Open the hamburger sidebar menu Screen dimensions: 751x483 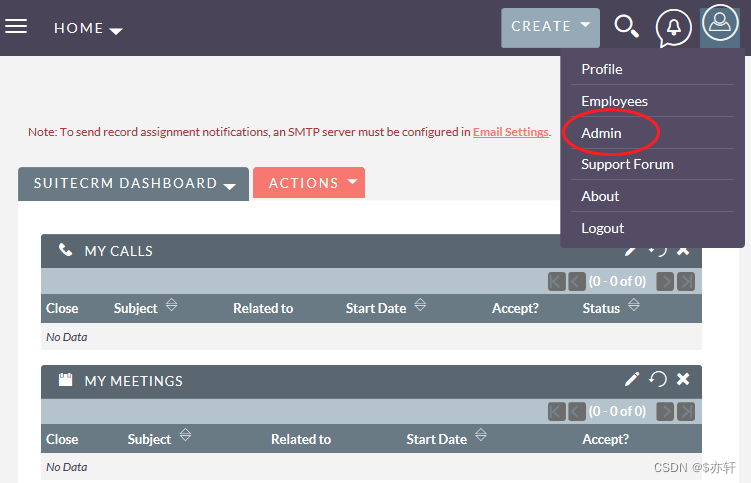[x=16, y=26]
